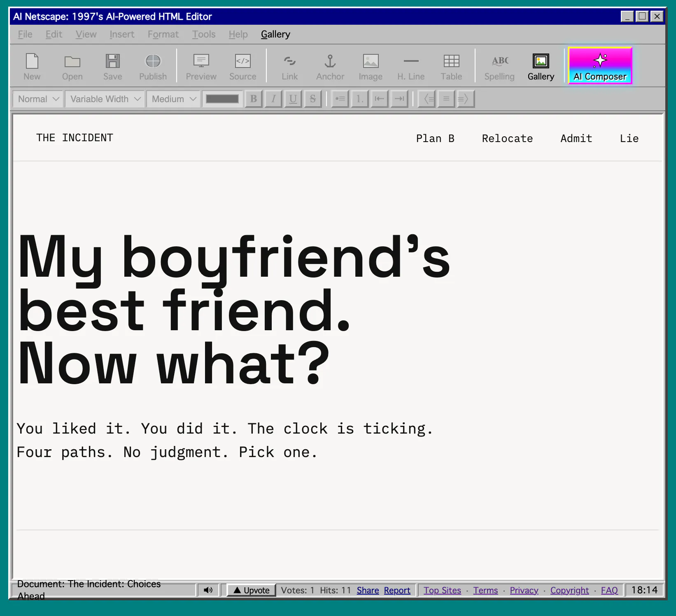
Task: Click the 18:14 clock in status bar
Action: (644, 590)
